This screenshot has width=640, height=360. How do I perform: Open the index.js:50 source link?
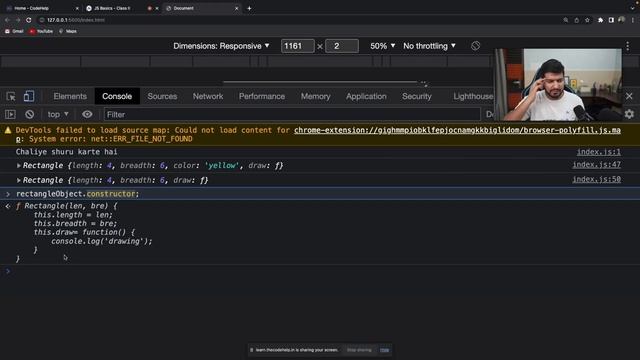point(596,179)
